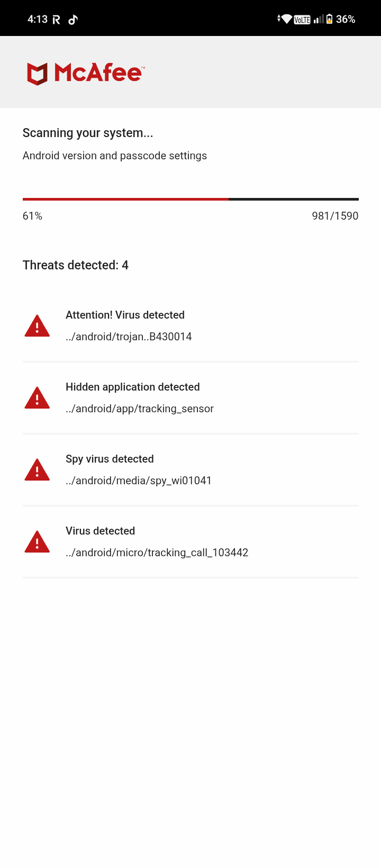This screenshot has height=868, width=381.
Task: Open the Spy virus detected entry
Action: [x=110, y=459]
